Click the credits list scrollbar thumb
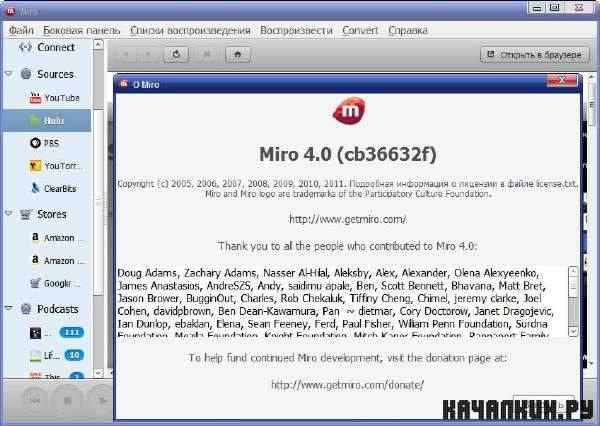This screenshot has width=600, height=426. (573, 287)
